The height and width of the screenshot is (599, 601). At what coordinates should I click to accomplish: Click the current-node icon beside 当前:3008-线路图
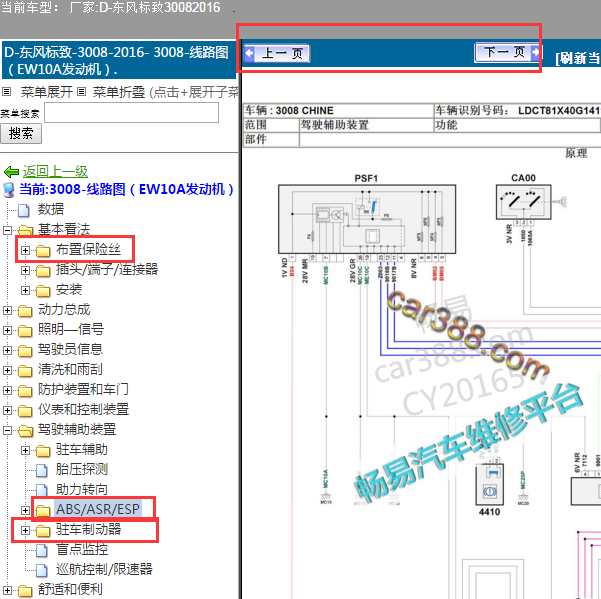(x=9, y=190)
